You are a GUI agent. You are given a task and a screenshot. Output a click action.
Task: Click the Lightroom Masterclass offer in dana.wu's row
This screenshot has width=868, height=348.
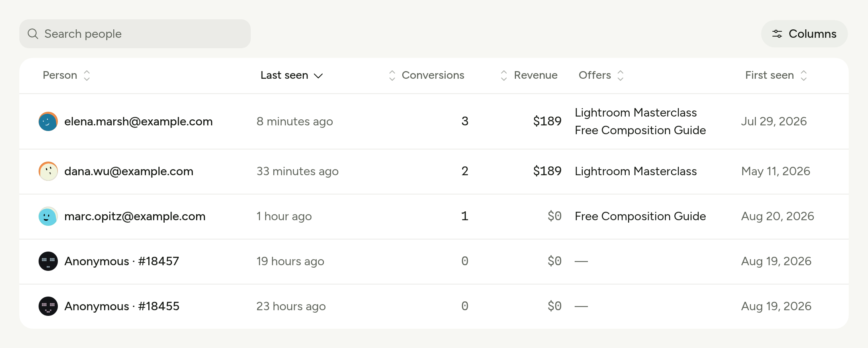tap(636, 171)
